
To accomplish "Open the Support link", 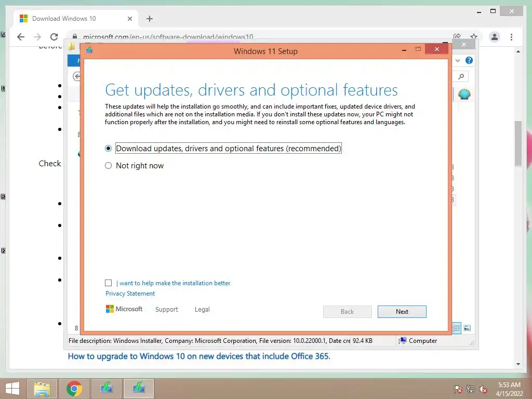I will 167,310.
